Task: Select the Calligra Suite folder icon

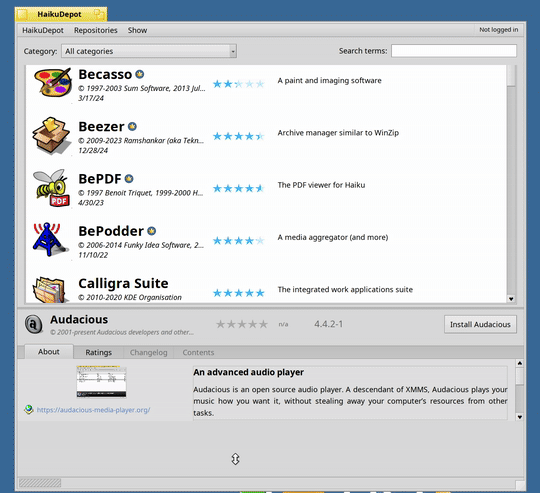Action: coord(49,290)
